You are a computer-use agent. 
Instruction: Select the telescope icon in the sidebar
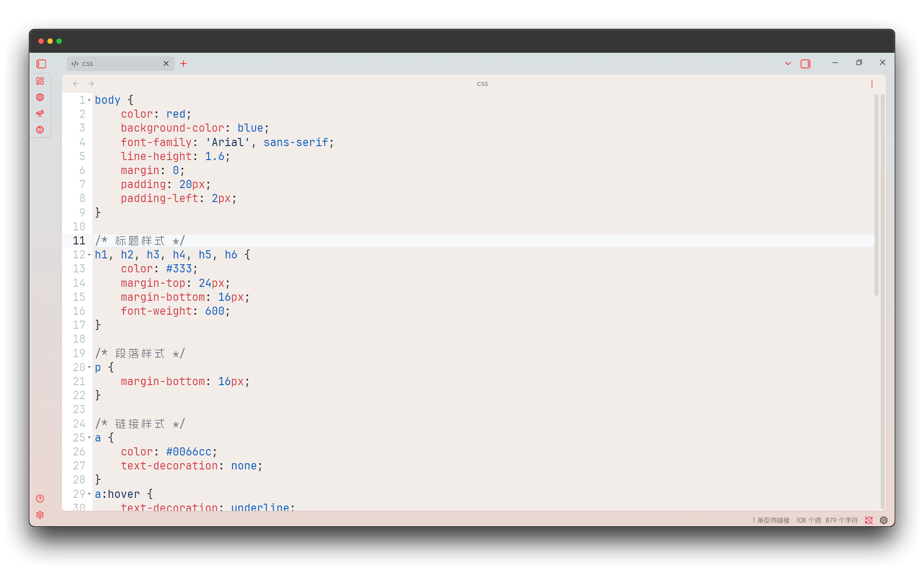pyautogui.click(x=40, y=114)
